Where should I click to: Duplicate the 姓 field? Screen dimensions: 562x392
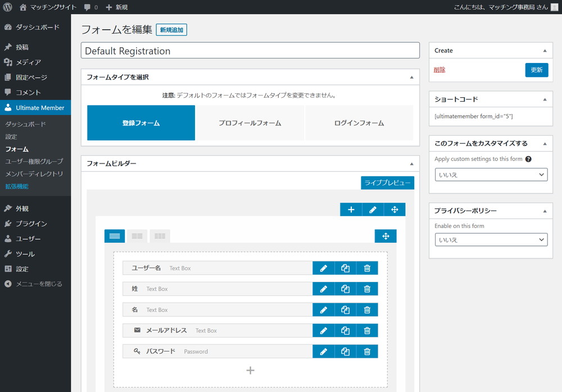click(x=345, y=289)
